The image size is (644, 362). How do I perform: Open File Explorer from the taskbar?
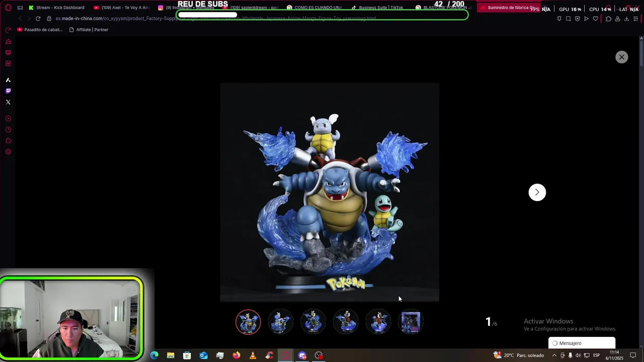coord(171,355)
